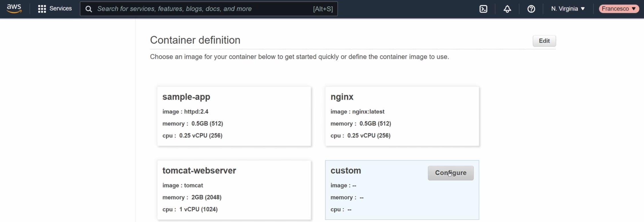
Task: Open the AWS home logo
Action: (14, 9)
